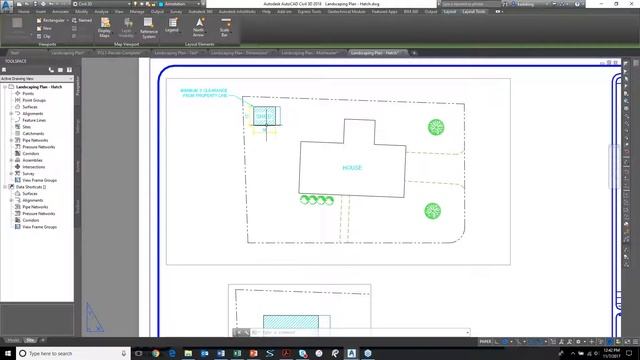Click the Sign In account button
Image resolution: width=640 pixels, height=360 pixels.
[526, 4]
